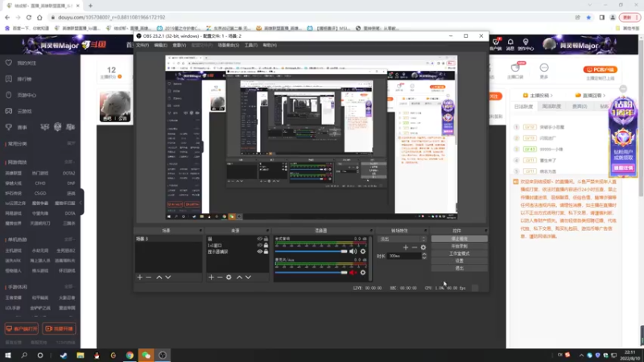The height and width of the screenshot is (362, 644).
Task: Adjust the desktop audio volume slider
Action: 311,251
